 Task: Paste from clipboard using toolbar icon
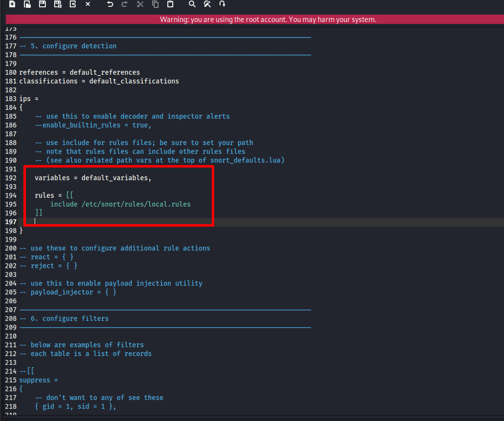point(170,4)
